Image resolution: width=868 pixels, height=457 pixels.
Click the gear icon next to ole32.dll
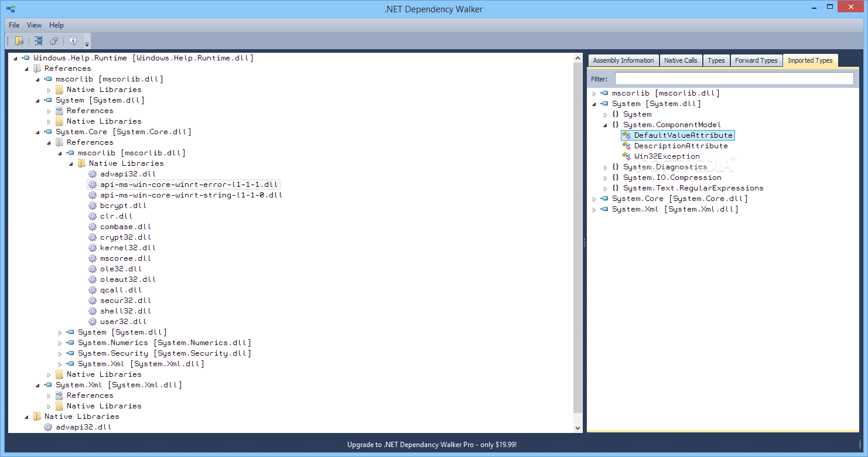click(x=93, y=269)
